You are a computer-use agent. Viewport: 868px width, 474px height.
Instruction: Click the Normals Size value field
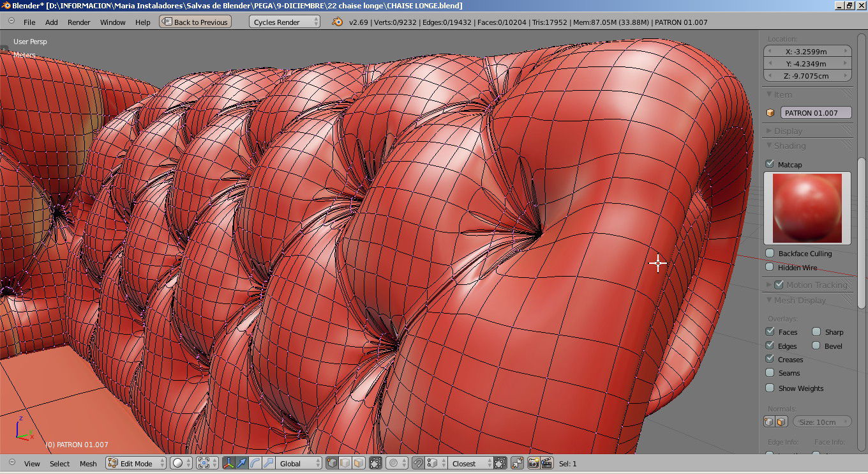822,422
